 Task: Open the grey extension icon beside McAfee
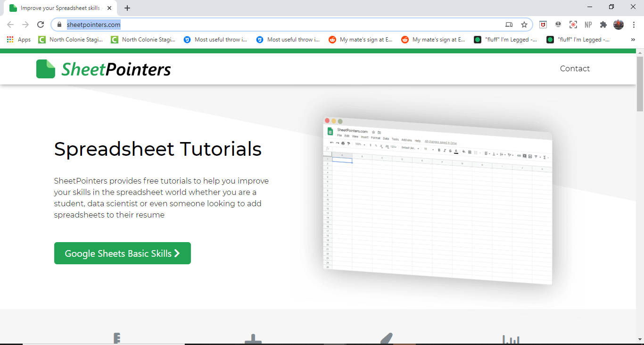click(x=558, y=25)
